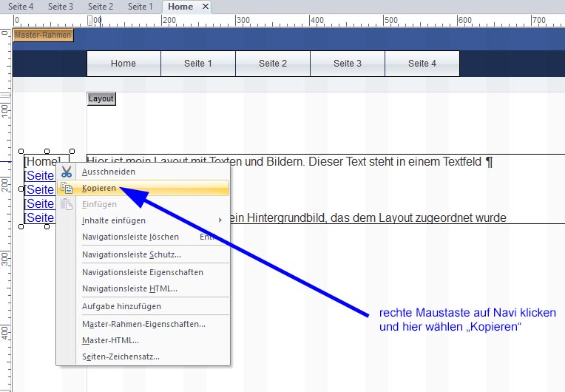
Task: Select the orange Master-Rahmen label
Action: click(x=44, y=36)
